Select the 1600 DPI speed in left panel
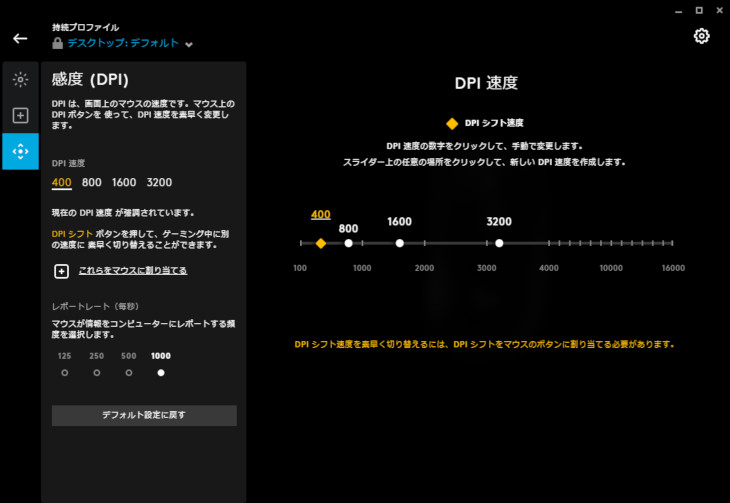The image size is (730, 503). pos(124,183)
